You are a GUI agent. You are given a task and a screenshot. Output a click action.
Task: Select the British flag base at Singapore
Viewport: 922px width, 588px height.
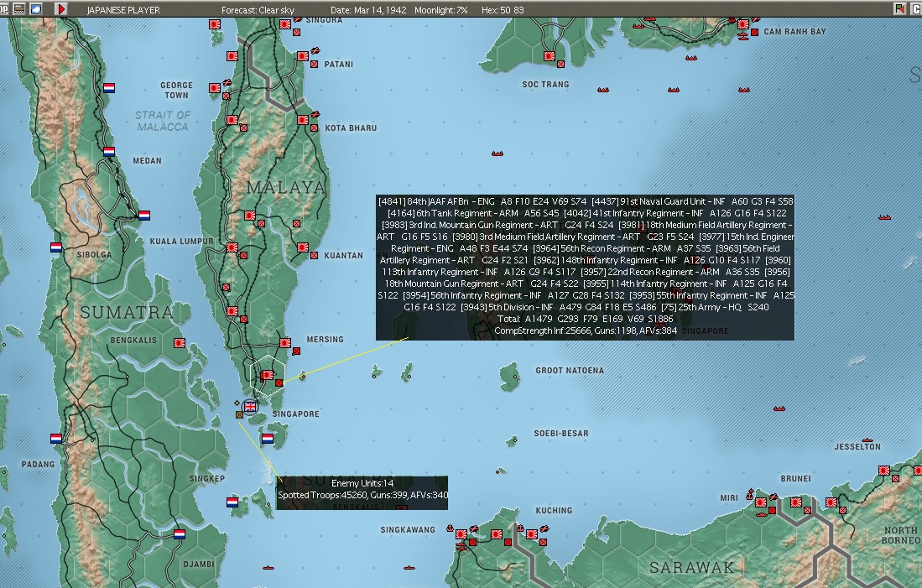250,406
